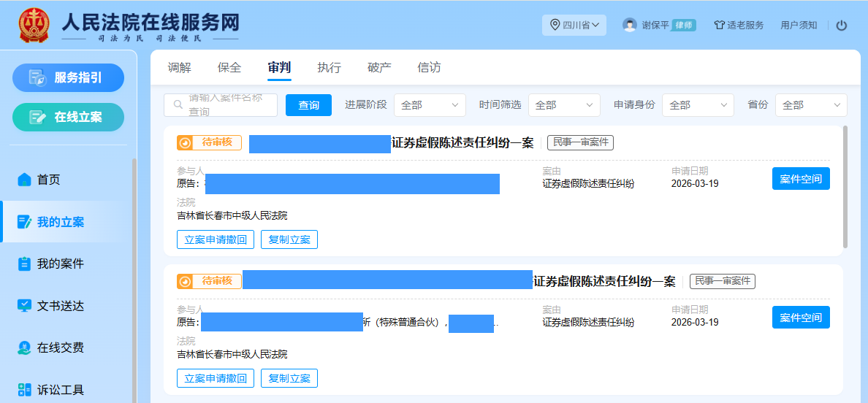Open 在线交费 in the sidebar

pos(61,348)
